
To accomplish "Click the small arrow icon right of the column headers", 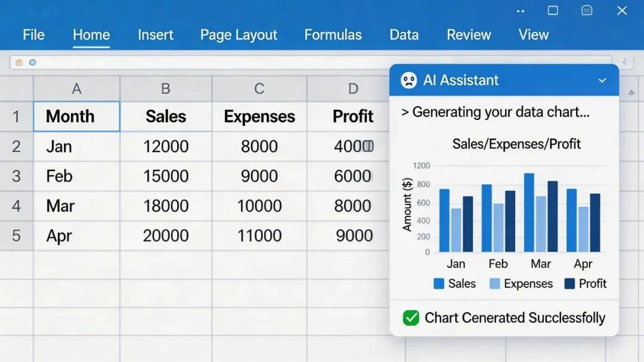I will (x=631, y=92).
